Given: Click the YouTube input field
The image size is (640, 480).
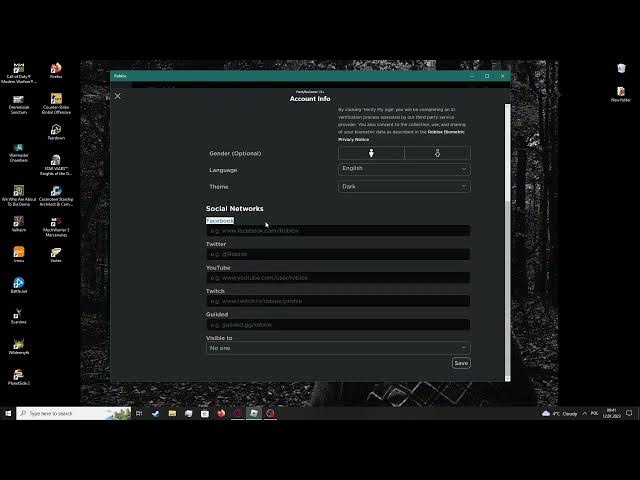Looking at the screenshot, I should (x=338, y=278).
